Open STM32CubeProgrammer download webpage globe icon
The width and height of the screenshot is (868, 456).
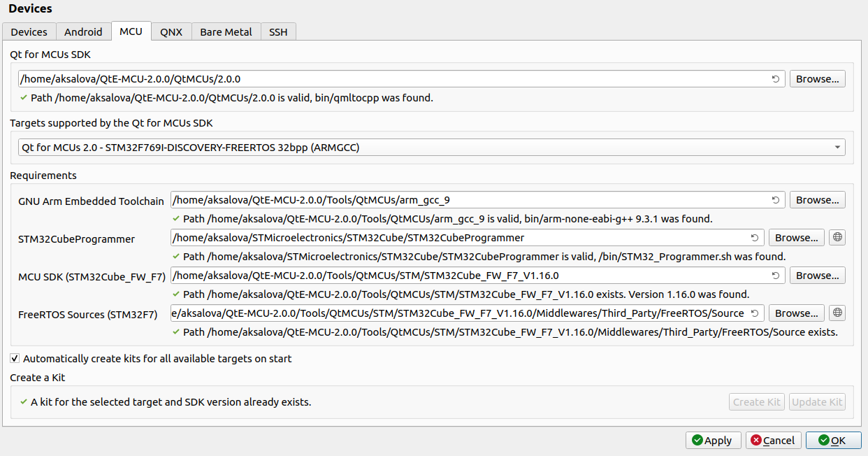[x=838, y=238]
